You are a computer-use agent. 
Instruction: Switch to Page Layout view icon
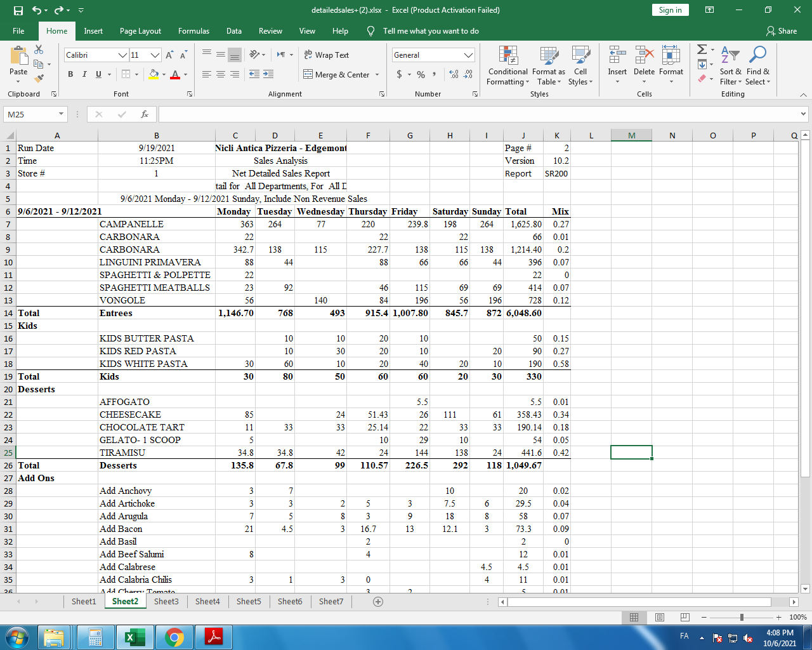pos(660,617)
